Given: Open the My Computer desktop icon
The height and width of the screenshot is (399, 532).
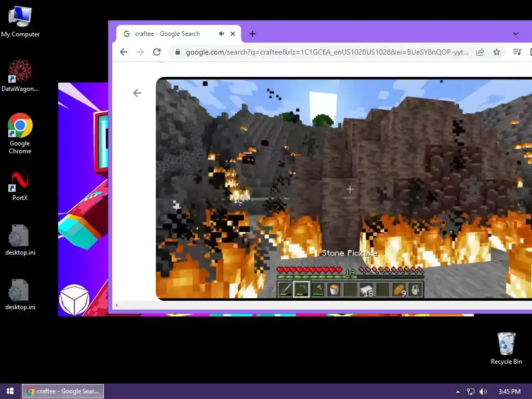Looking at the screenshot, I should pos(20,22).
